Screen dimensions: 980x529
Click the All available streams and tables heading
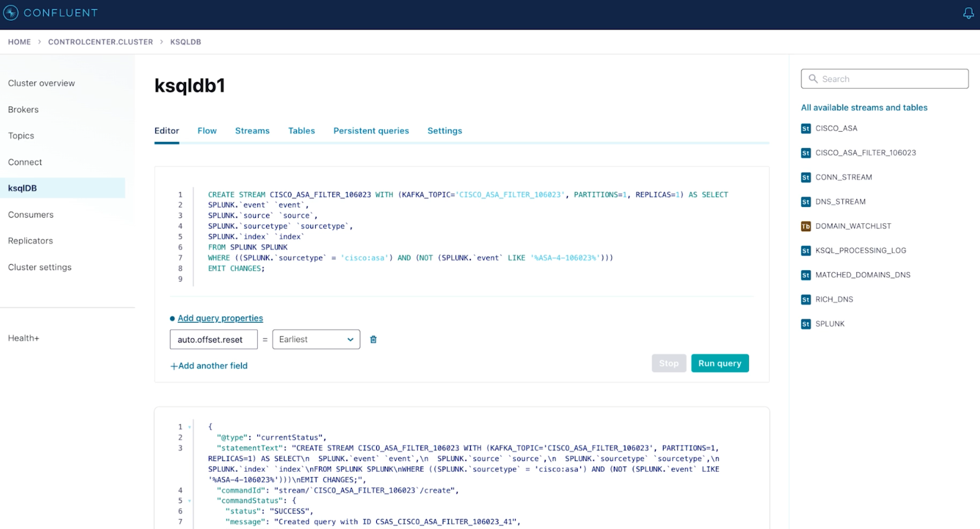pyautogui.click(x=864, y=108)
